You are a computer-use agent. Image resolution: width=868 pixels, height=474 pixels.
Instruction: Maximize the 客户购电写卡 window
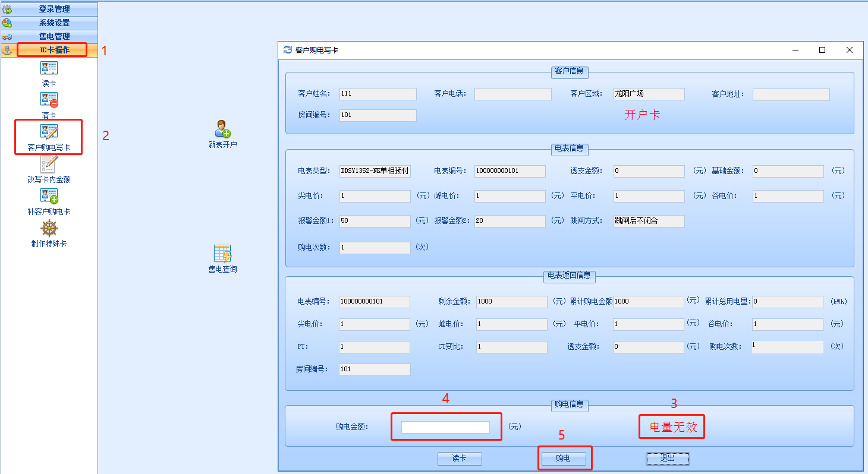(x=822, y=50)
